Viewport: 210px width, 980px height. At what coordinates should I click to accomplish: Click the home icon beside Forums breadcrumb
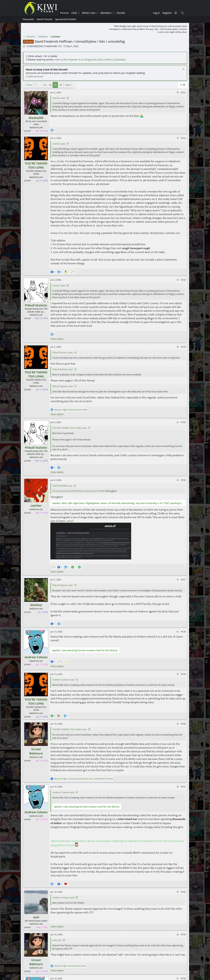pyautogui.click(x=25, y=37)
